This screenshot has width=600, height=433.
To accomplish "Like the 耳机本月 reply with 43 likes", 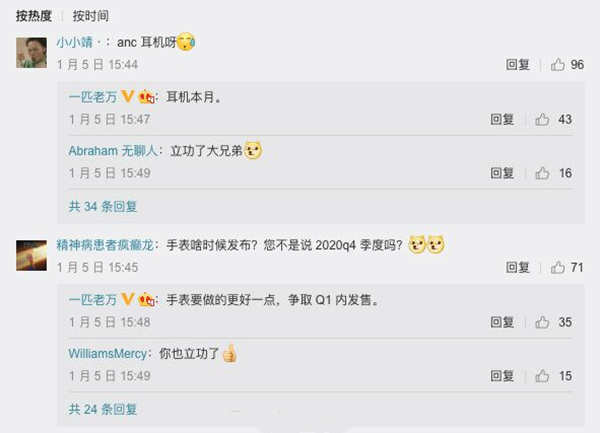I will pos(542,119).
